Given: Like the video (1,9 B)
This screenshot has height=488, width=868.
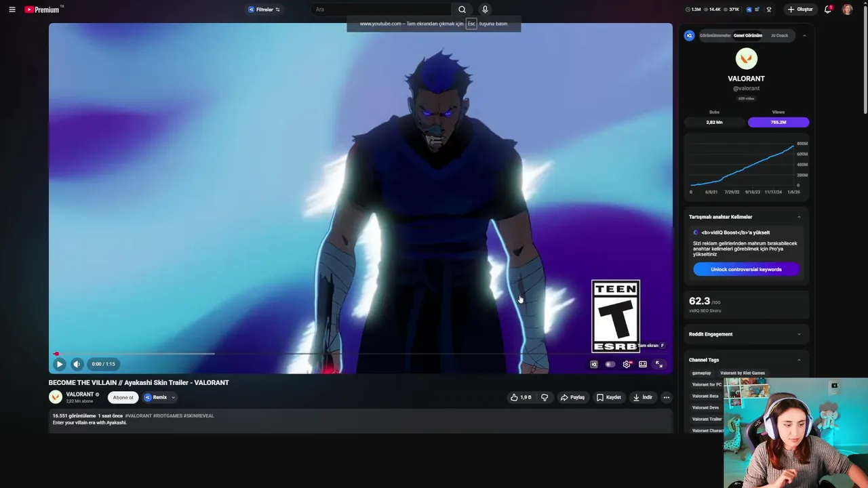Looking at the screenshot, I should [x=521, y=397].
